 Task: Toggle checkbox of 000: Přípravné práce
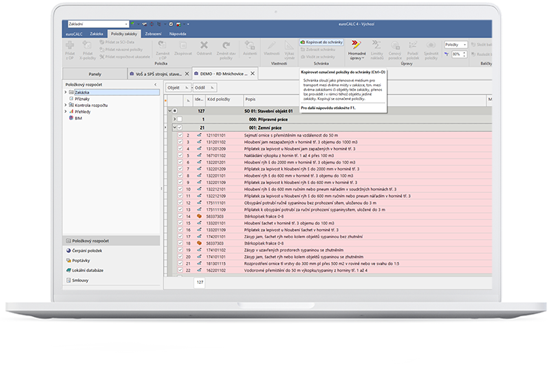pyautogui.click(x=180, y=119)
